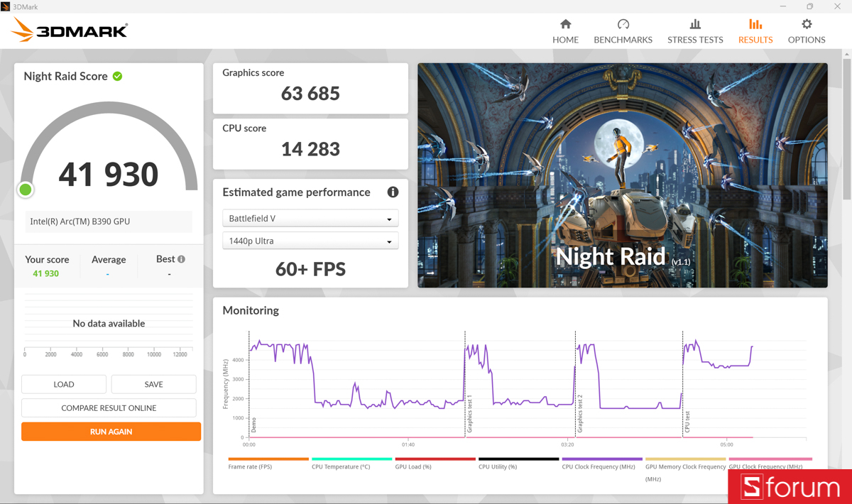The height and width of the screenshot is (504, 852).
Task: Switch to the Benchmarks tab
Action: pos(623,31)
